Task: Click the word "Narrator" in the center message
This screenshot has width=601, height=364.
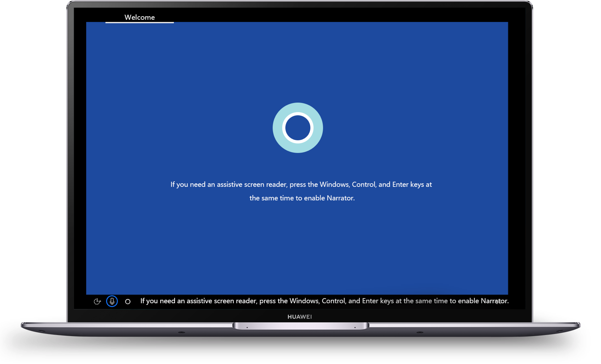Action: point(340,198)
